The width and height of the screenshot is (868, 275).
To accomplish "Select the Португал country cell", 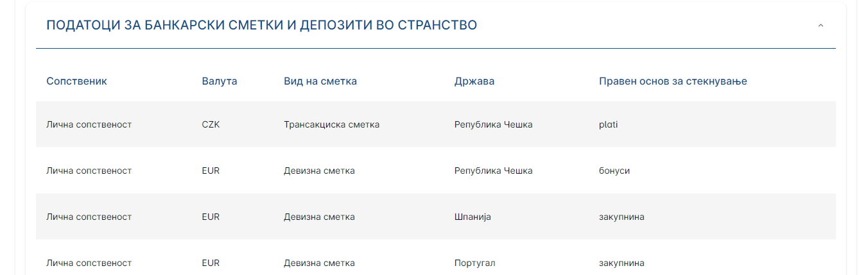I will point(474,263).
